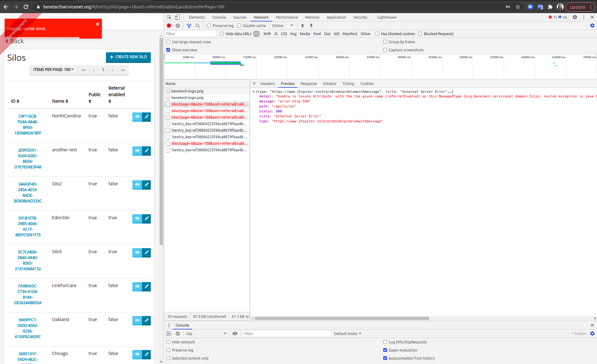Open the network filter funnel

189,26
